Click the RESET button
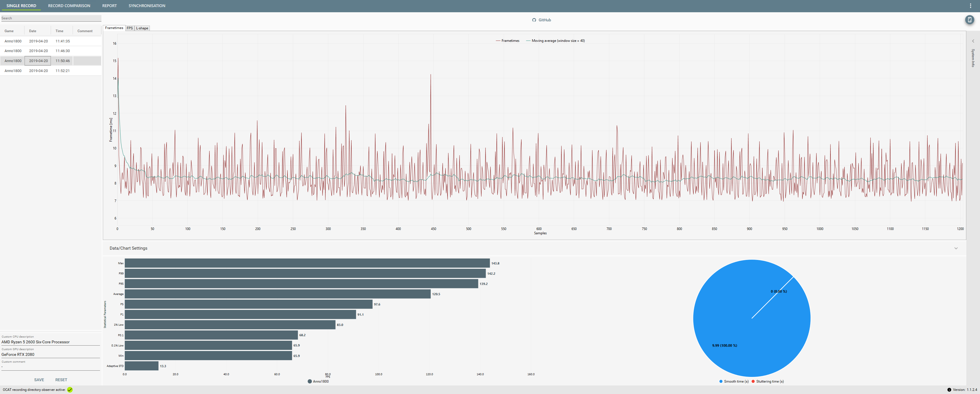This screenshot has width=980, height=394. (x=61, y=380)
